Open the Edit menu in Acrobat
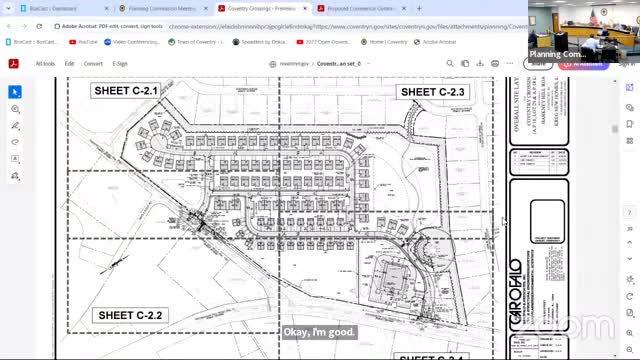This screenshot has height=360, width=640. (x=69, y=64)
